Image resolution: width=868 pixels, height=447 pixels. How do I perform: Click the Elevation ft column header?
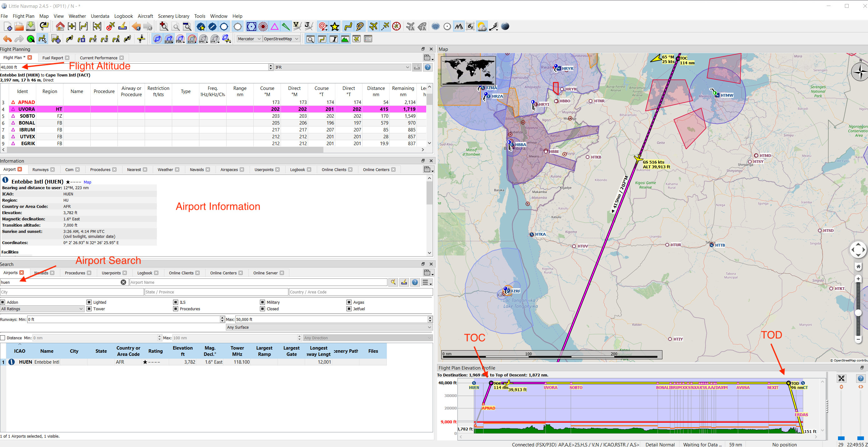[183, 351]
